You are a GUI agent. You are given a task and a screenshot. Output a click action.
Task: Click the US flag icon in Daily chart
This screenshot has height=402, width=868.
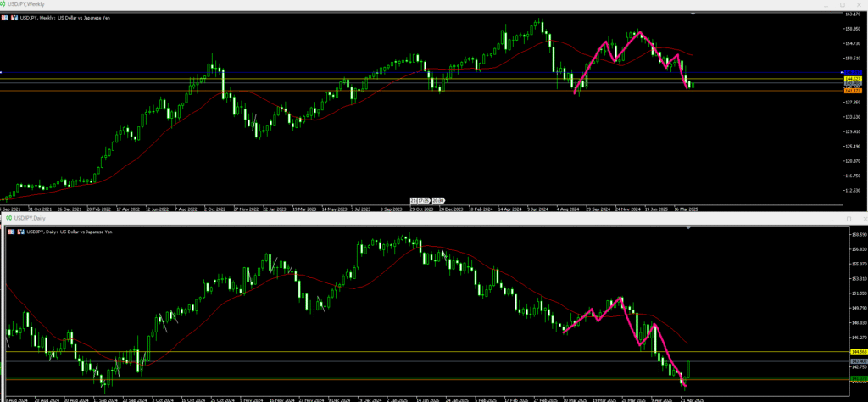pyautogui.click(x=10, y=232)
